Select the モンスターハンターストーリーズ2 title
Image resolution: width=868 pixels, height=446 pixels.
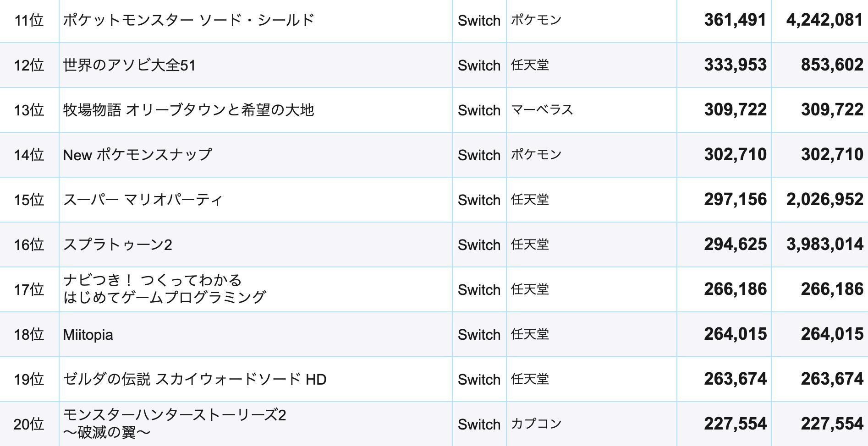[x=174, y=424]
